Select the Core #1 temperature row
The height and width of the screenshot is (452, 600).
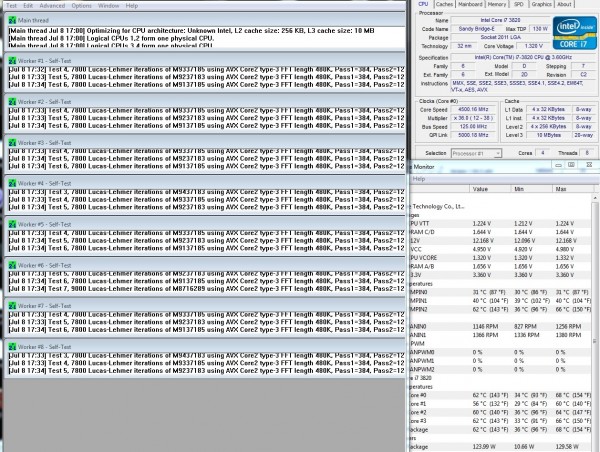click(x=501, y=404)
